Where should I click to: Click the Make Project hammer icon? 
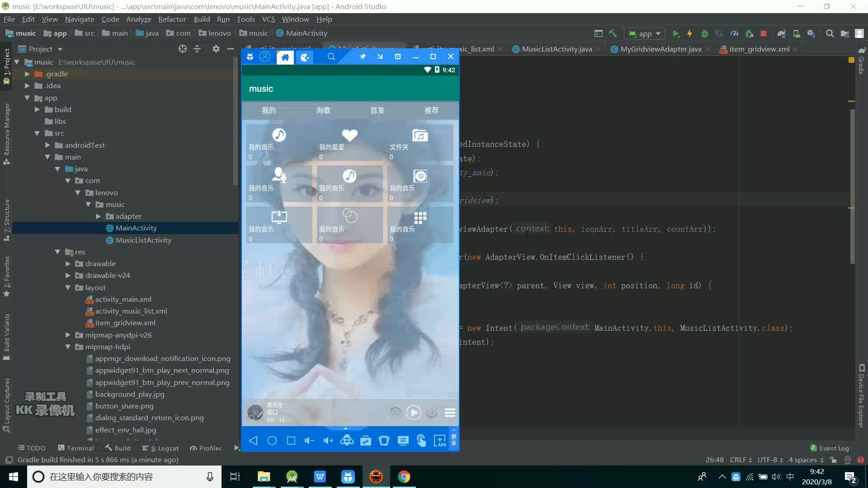pos(613,33)
